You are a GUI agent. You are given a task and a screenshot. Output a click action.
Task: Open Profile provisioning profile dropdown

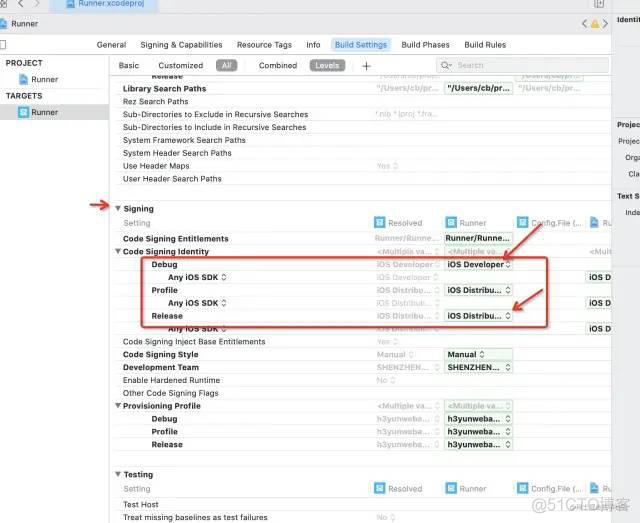(478, 432)
